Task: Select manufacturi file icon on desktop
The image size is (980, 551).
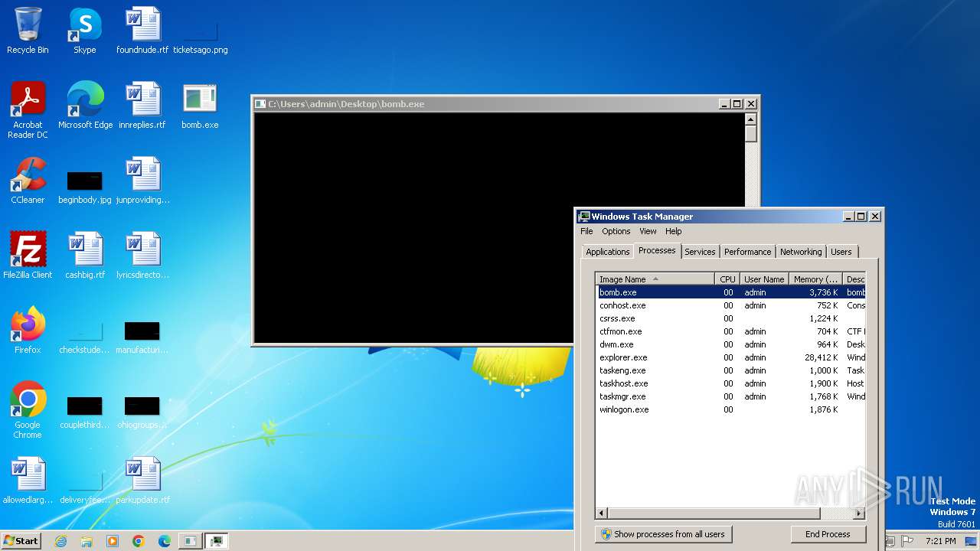Action: [x=142, y=337]
